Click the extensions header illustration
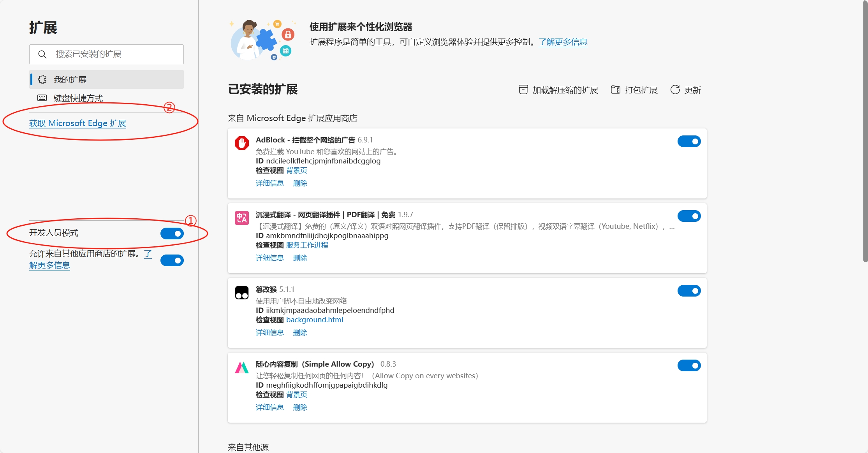Screen dimensions: 868x453 click(262, 40)
